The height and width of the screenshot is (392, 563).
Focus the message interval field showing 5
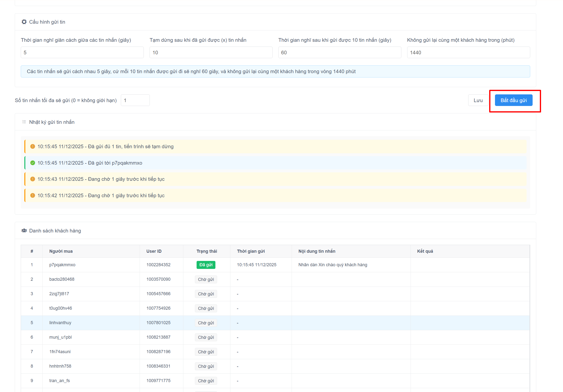click(x=82, y=52)
